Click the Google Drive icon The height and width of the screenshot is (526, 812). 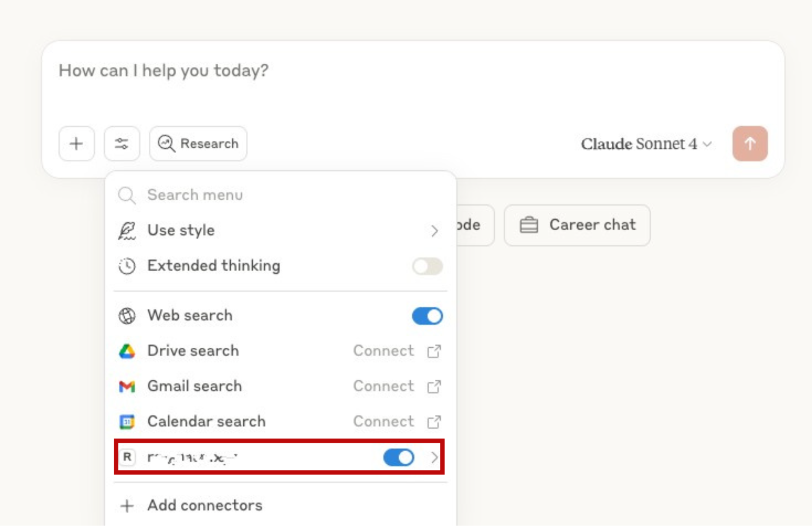tap(127, 351)
